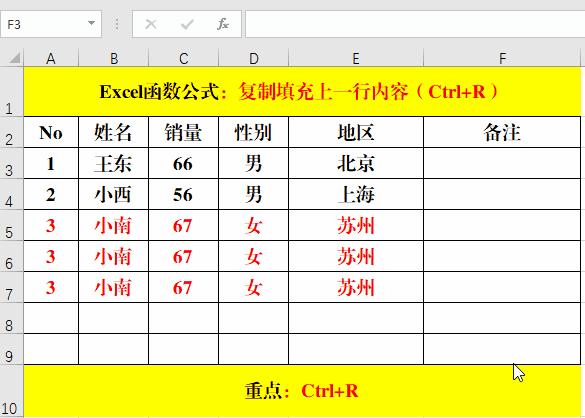Click the yellow "重点: Ctrl+R" footer cell
This screenshot has height=418, width=585.
(302, 391)
